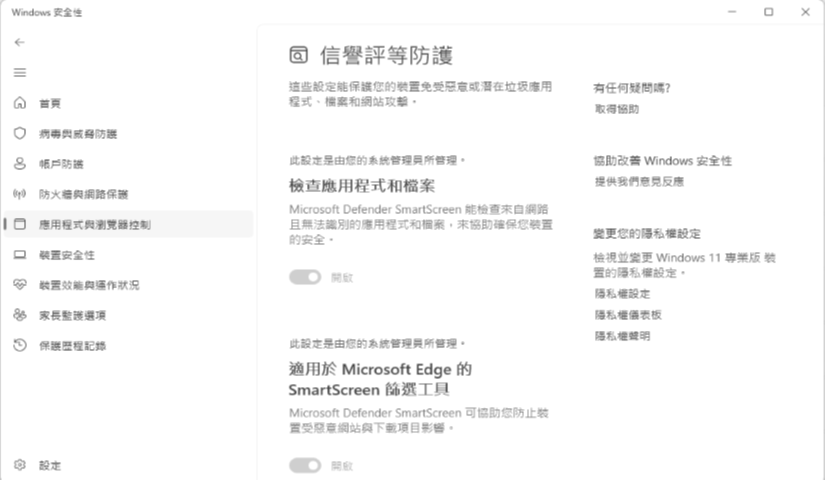Click the laptop icon for 裝置安全性

click(19, 255)
